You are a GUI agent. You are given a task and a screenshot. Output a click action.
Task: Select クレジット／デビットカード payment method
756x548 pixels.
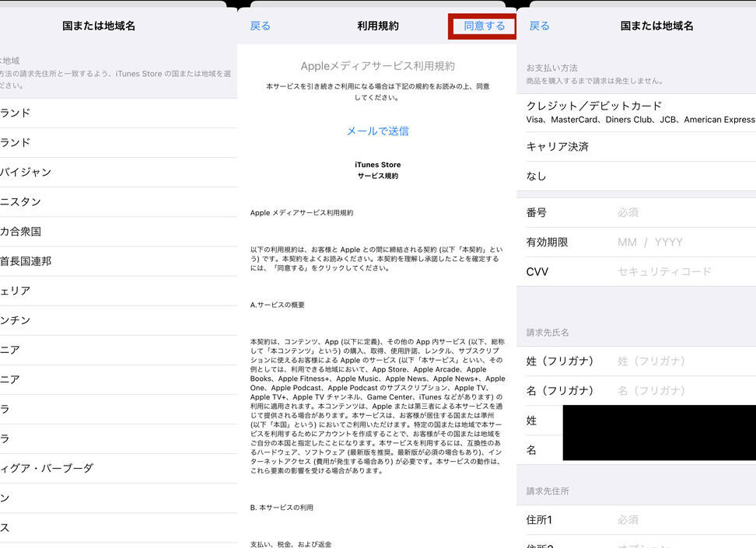(x=636, y=112)
